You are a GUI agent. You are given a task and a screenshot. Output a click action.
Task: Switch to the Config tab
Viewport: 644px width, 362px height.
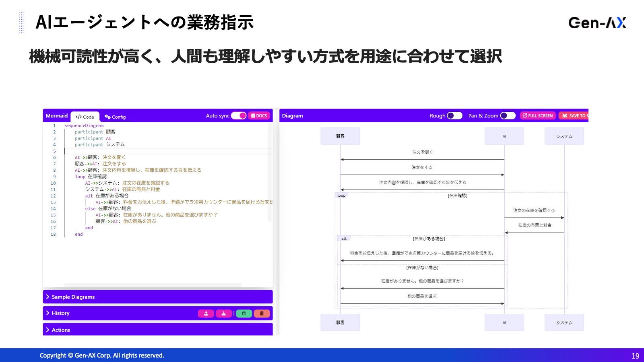115,117
